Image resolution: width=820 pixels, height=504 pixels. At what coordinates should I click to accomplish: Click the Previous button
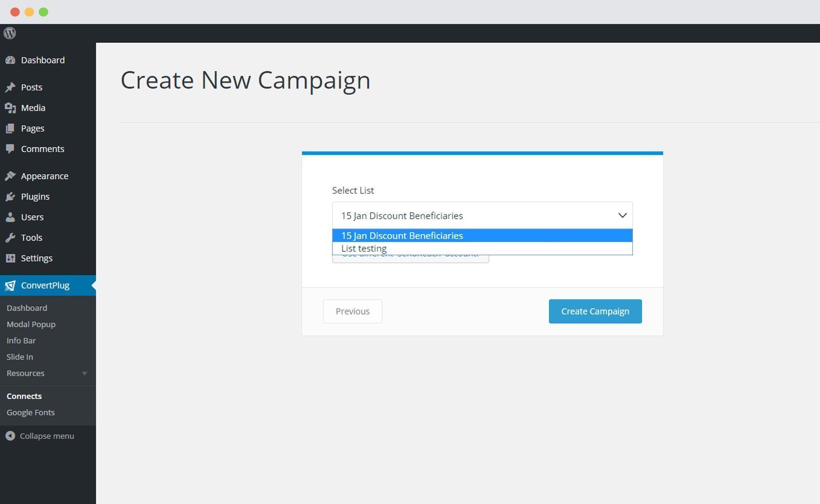pos(352,311)
